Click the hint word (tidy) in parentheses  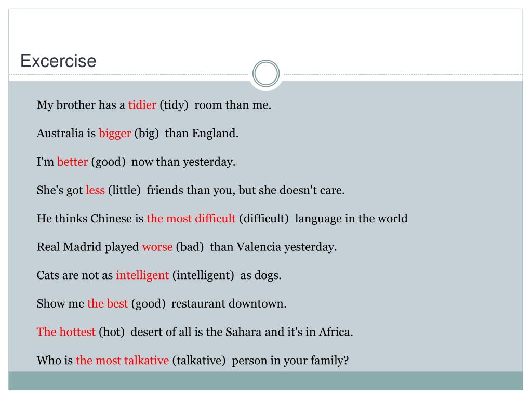point(174,105)
